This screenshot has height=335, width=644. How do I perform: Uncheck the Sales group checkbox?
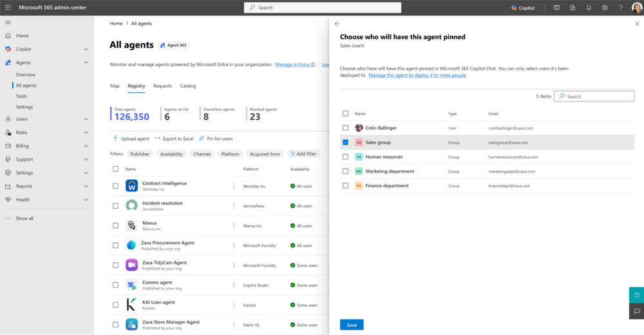pos(346,142)
